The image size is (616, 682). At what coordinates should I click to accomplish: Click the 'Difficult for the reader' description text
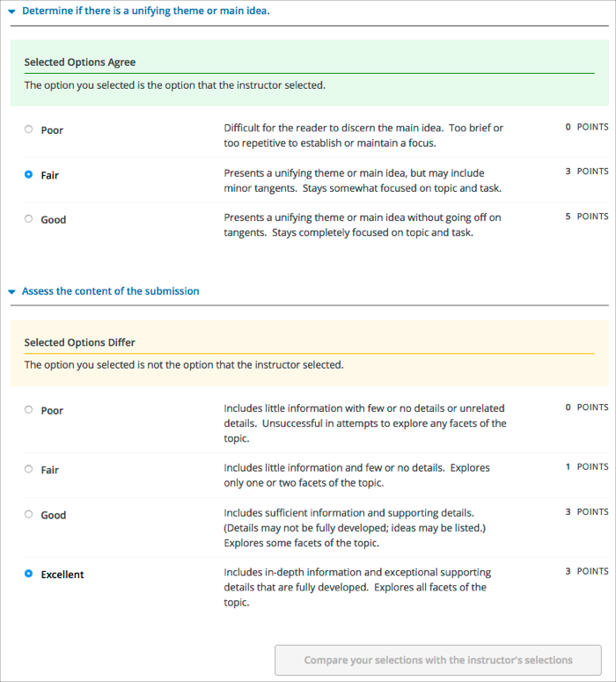(363, 136)
